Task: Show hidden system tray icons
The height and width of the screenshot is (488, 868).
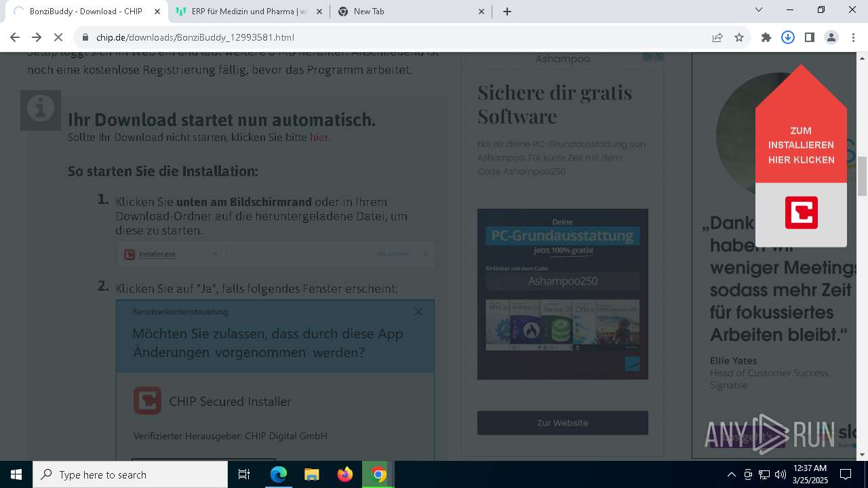Action: coord(731,474)
